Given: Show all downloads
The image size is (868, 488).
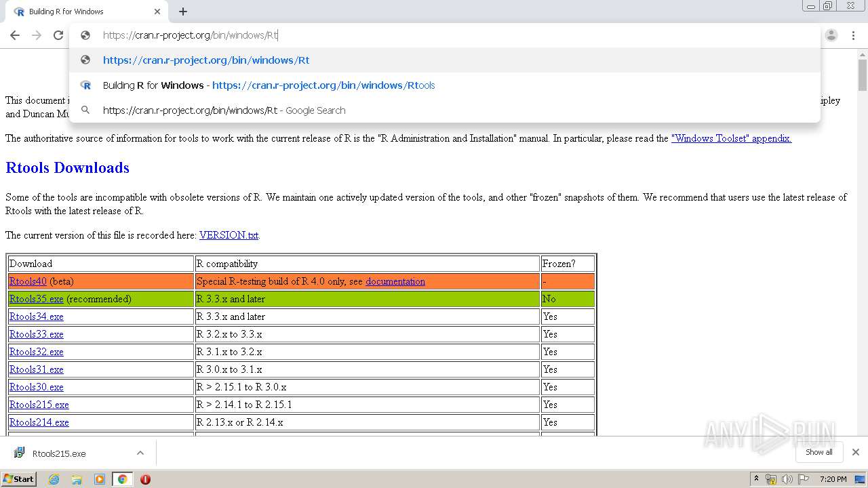Looking at the screenshot, I should point(819,452).
